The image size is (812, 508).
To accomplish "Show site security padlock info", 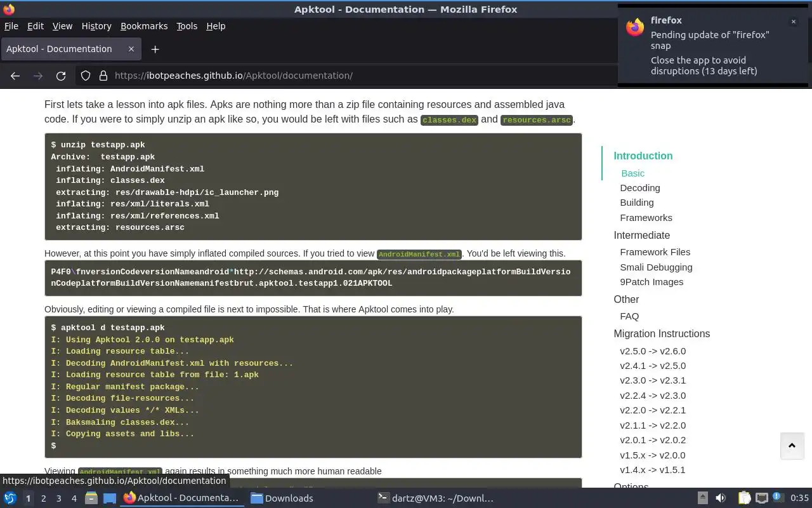I will [x=103, y=76].
